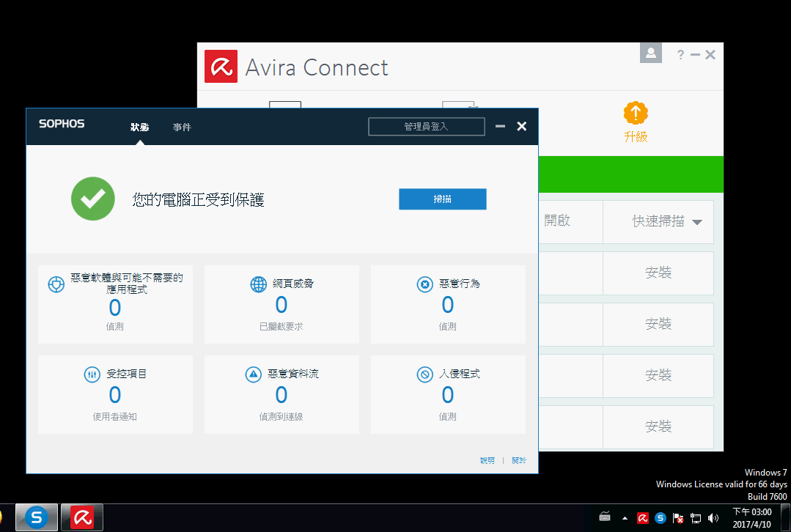
Task: Minimize the Sophos window
Action: (500, 126)
